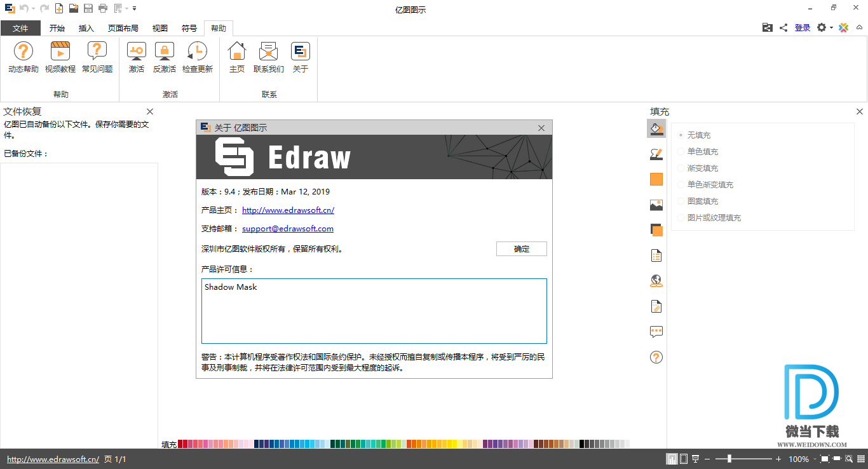Click the zoom slider handle in status bar
The width and height of the screenshot is (868, 469).
point(729,459)
